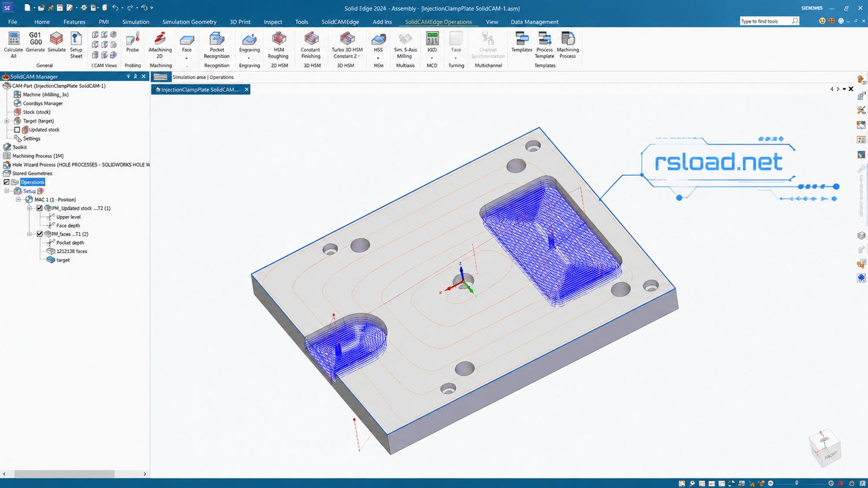Screen dimensions: 868x488
Task: Open the Engraving dropdown arrow
Action: [x=249, y=58]
